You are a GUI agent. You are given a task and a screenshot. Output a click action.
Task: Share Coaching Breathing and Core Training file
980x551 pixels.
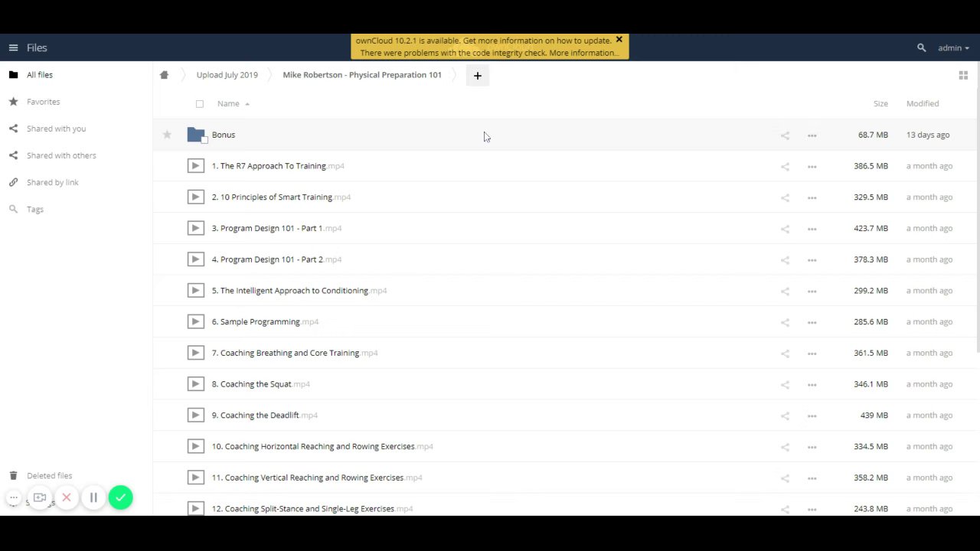(785, 354)
